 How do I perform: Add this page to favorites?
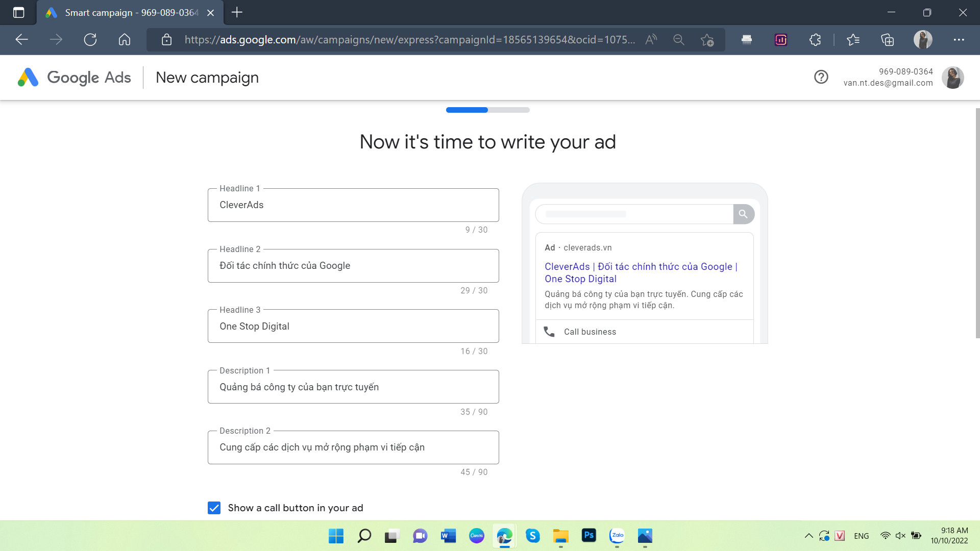click(x=707, y=40)
